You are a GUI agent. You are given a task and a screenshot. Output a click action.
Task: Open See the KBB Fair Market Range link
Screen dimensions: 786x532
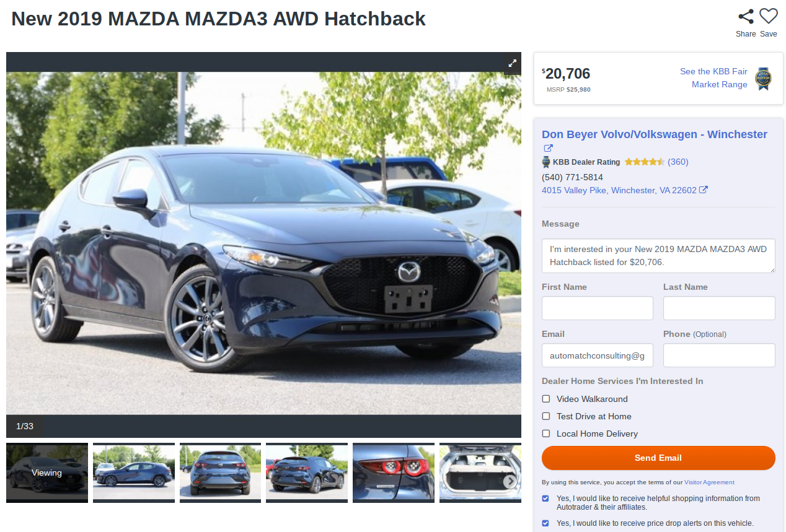tap(713, 78)
